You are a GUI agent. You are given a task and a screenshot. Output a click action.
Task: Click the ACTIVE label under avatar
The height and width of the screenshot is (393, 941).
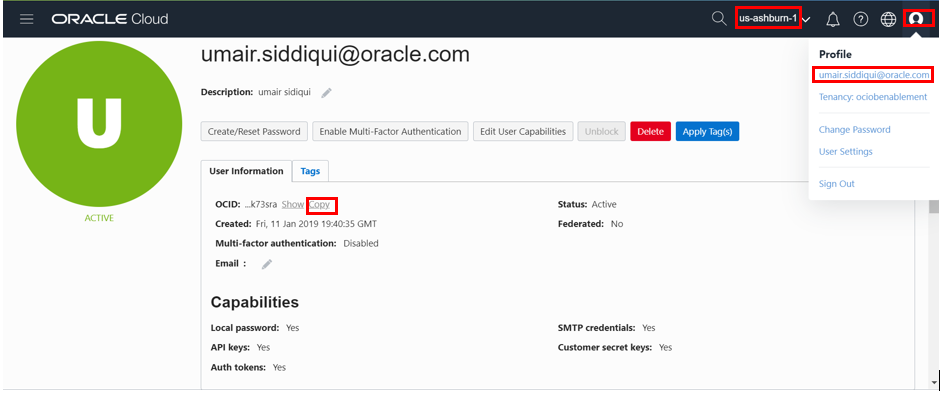click(99, 218)
